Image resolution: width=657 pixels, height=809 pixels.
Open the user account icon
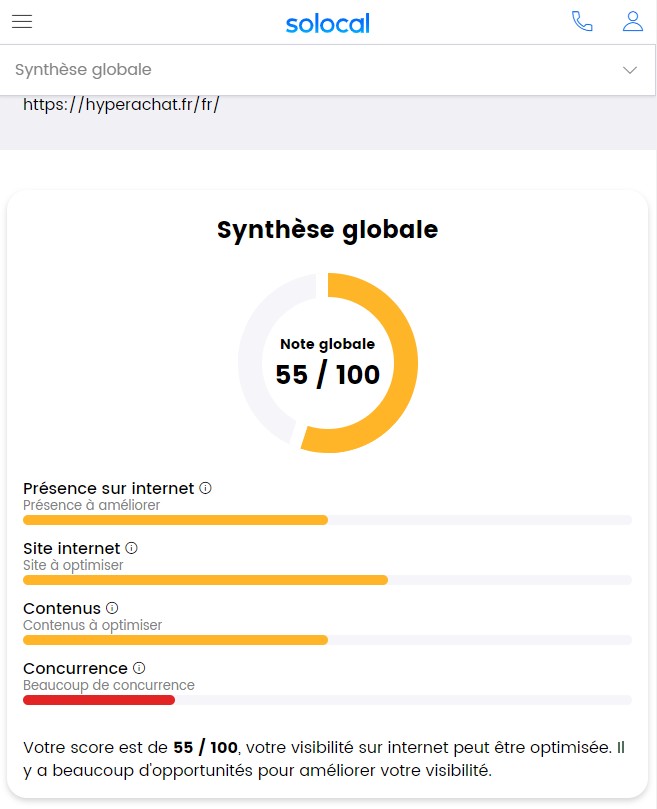(632, 21)
